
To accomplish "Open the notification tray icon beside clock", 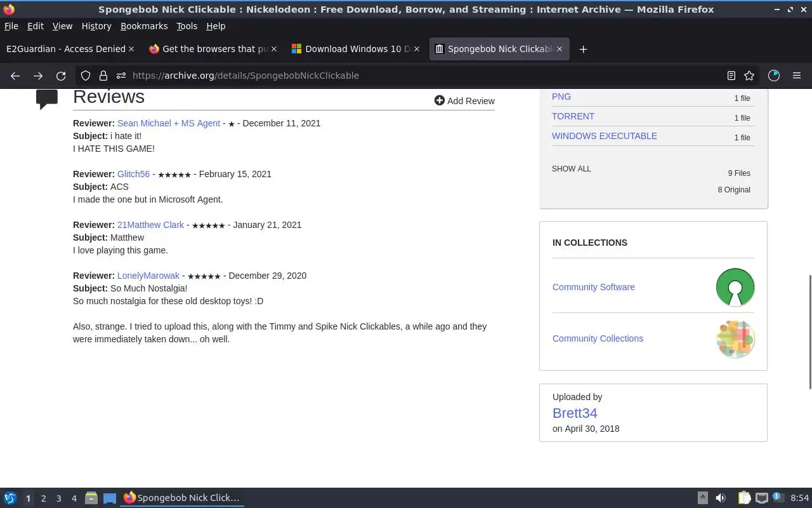I will tap(779, 498).
